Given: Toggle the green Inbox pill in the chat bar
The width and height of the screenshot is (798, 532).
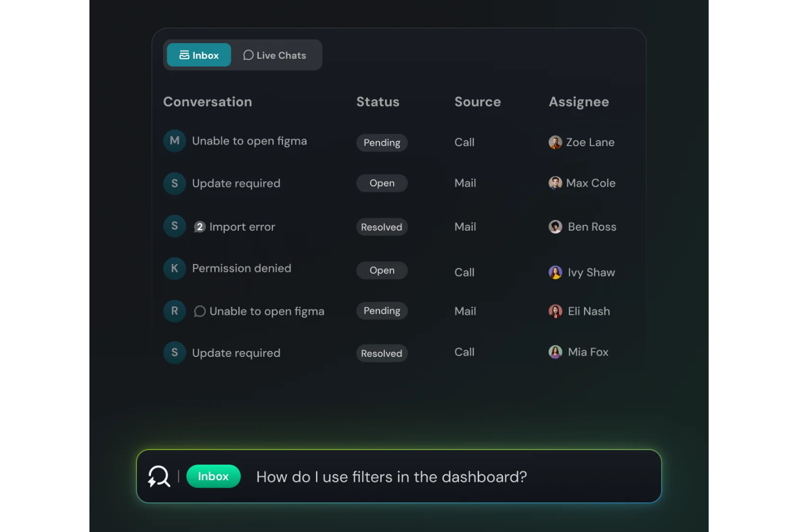Looking at the screenshot, I should tap(214, 476).
